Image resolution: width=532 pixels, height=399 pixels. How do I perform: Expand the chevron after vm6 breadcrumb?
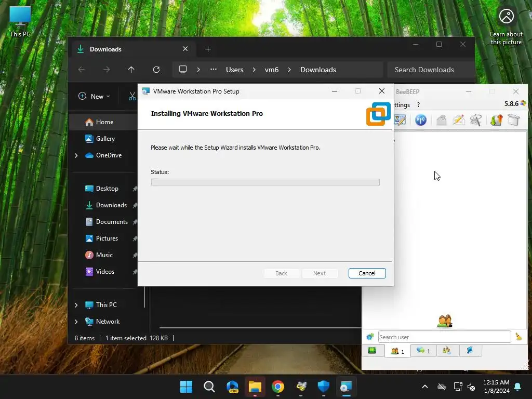tap(289, 70)
